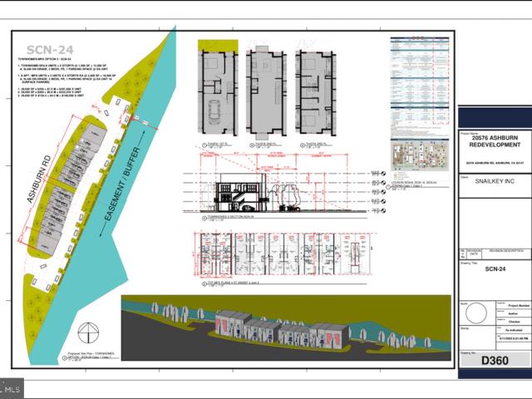Click the small floor plan key image
The image size is (532, 399).
[x=421, y=155]
